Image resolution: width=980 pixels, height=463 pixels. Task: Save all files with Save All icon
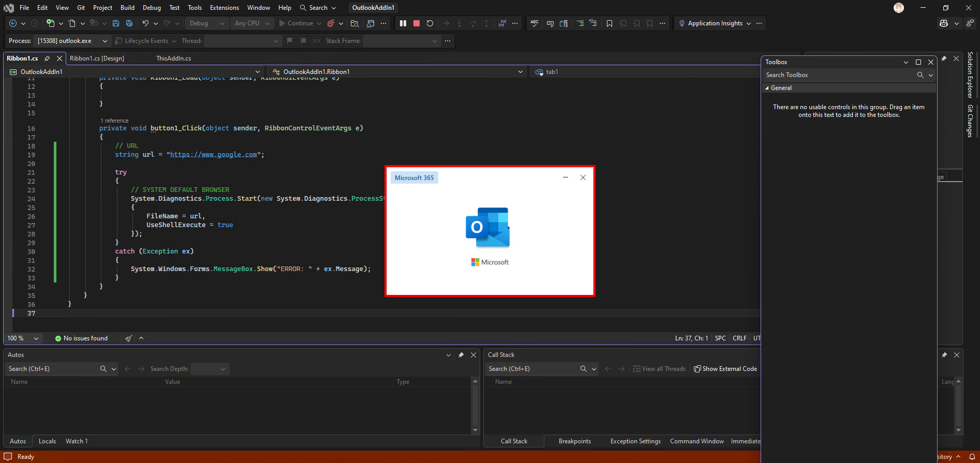tap(129, 23)
